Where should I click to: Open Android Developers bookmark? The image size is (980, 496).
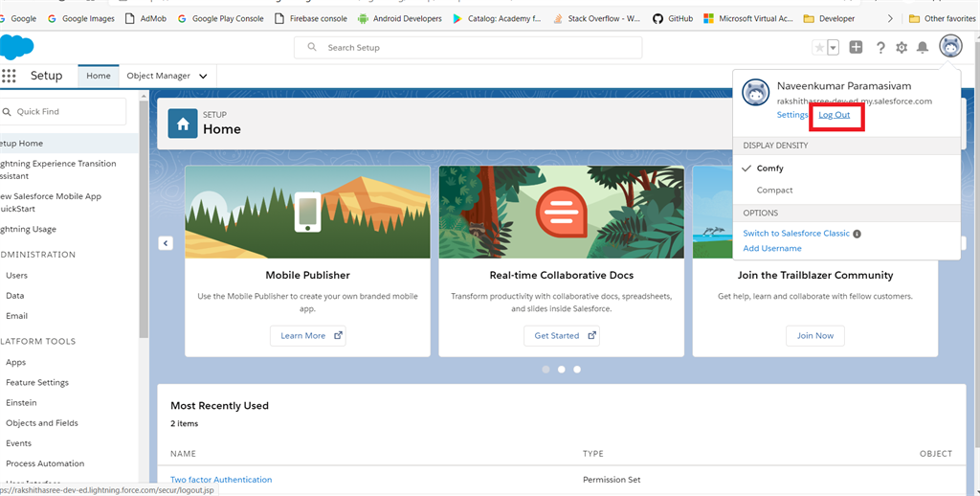(x=400, y=19)
